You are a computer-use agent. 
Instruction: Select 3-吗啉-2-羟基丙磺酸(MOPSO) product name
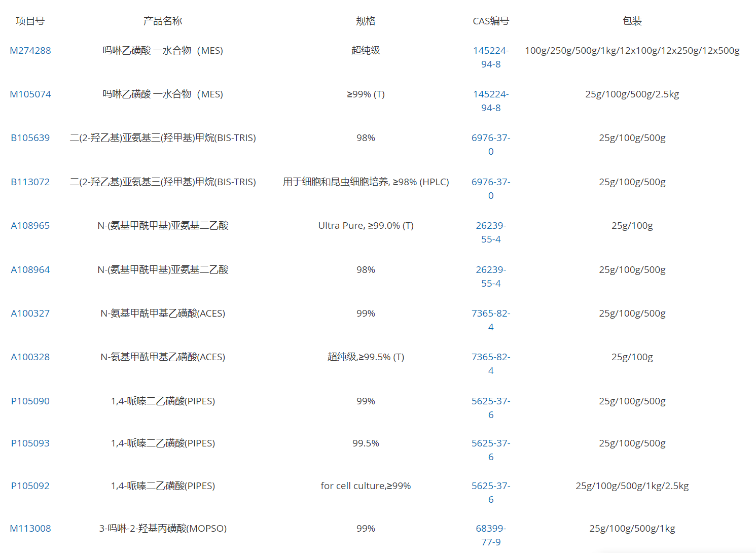(163, 529)
